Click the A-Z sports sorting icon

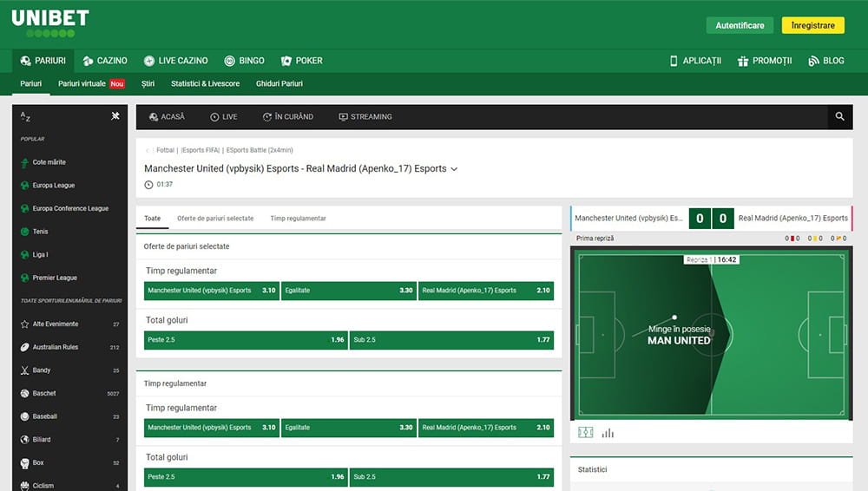click(25, 116)
